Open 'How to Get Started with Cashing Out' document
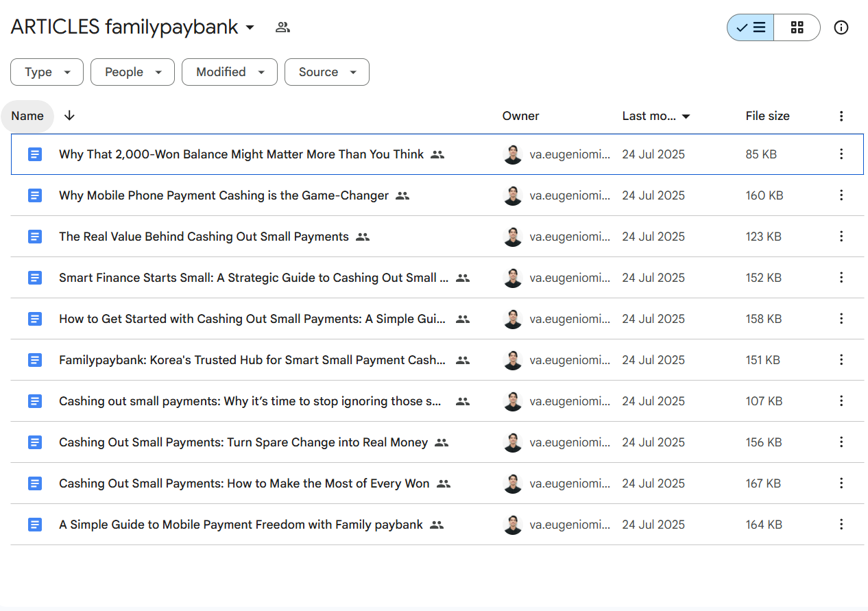The width and height of the screenshot is (868, 611). point(252,319)
